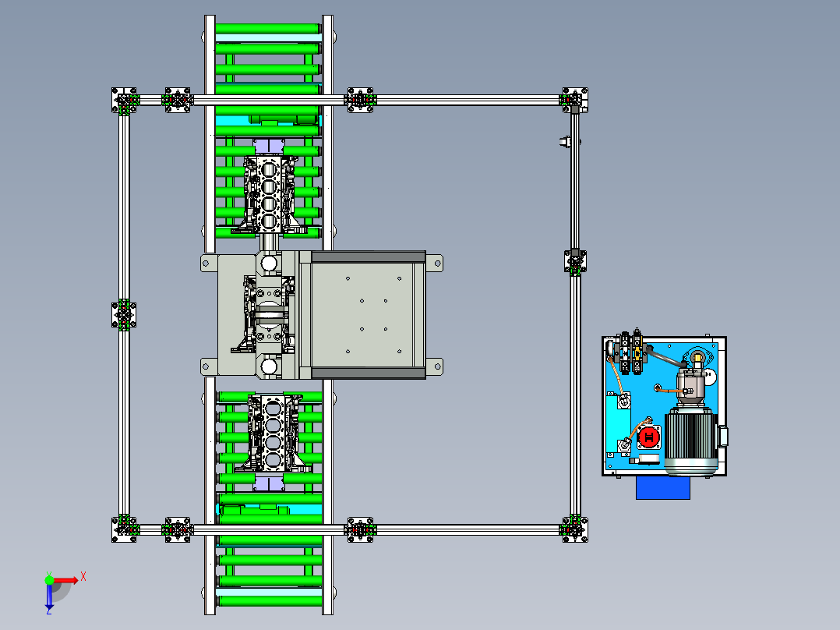The width and height of the screenshot is (840, 630).
Task: Click the blue Z axis arrow of the triad
Action: tap(49, 597)
